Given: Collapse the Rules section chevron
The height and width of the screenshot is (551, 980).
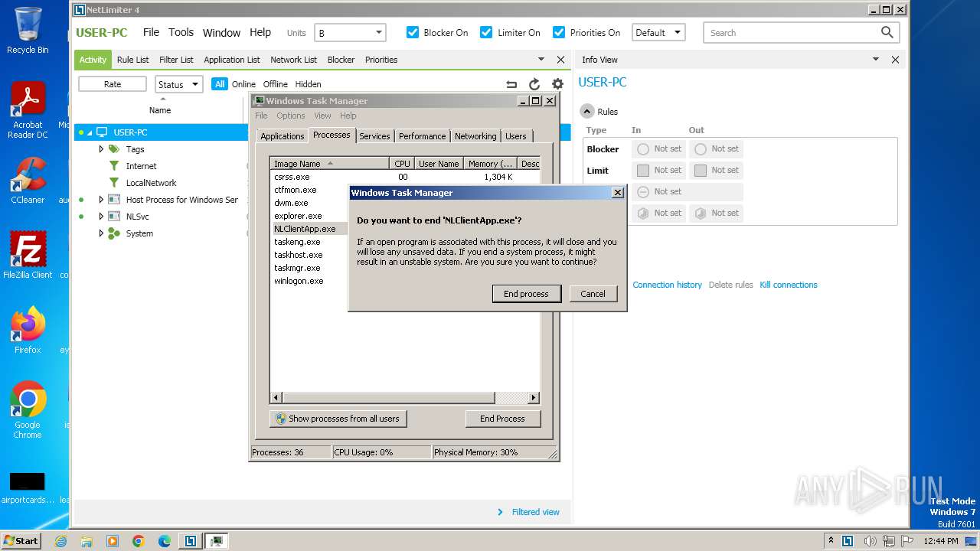Looking at the screenshot, I should click(587, 111).
